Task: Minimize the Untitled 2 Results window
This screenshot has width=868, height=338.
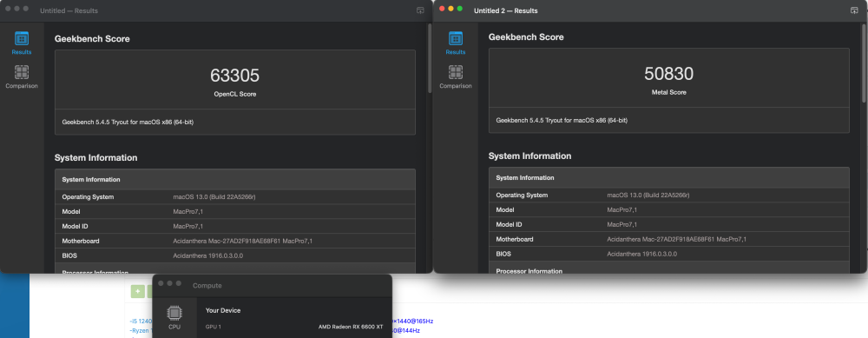Action: pyautogui.click(x=450, y=9)
